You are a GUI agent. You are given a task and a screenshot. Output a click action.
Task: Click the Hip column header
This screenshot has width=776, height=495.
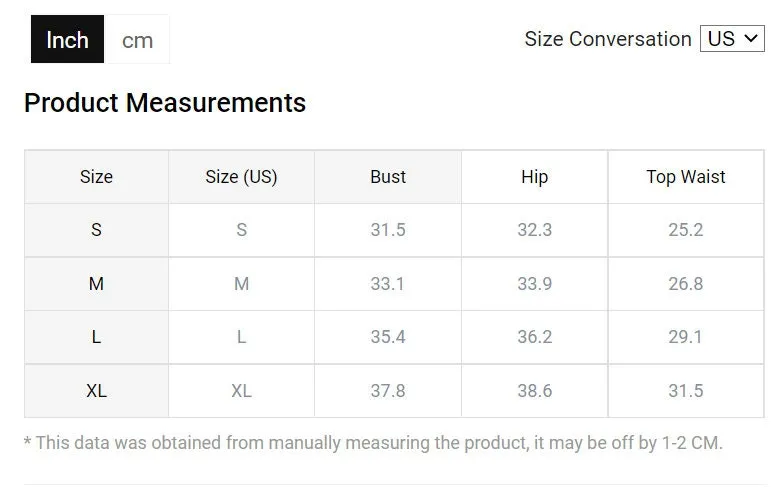tap(534, 177)
